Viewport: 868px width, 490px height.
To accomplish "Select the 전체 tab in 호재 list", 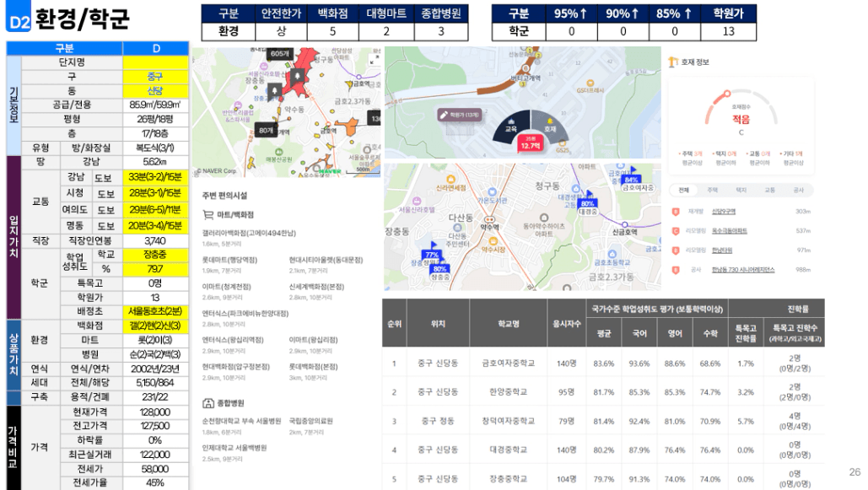I will pyautogui.click(x=684, y=190).
